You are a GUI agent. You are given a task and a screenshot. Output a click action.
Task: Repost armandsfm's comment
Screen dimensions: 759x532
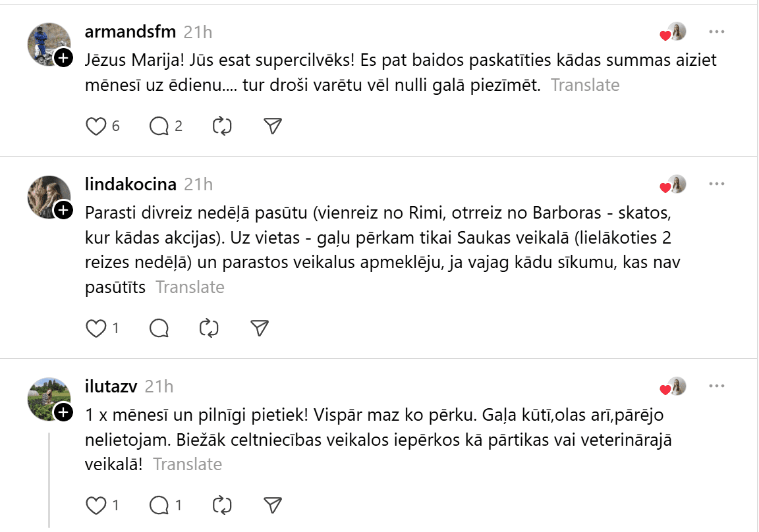pyautogui.click(x=222, y=126)
